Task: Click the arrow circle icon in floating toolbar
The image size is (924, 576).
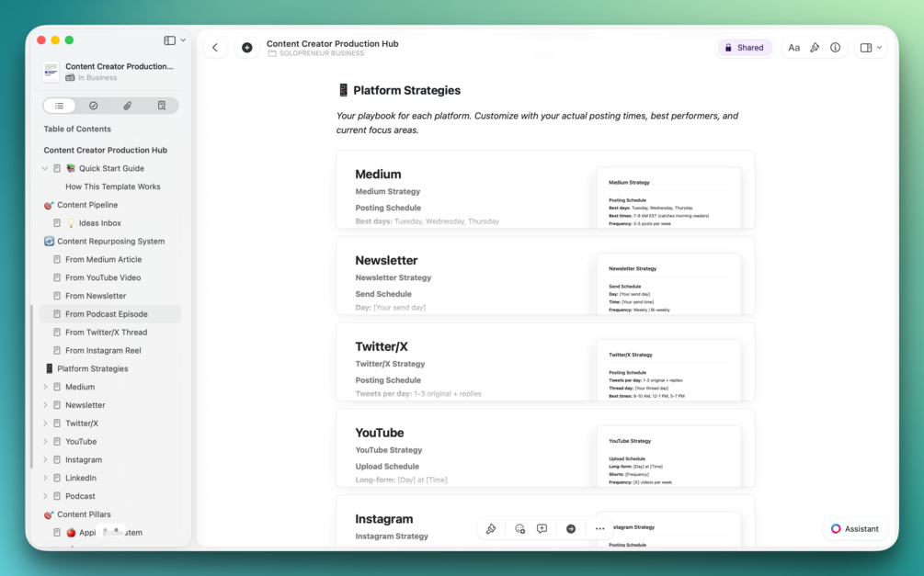Action: tap(571, 529)
